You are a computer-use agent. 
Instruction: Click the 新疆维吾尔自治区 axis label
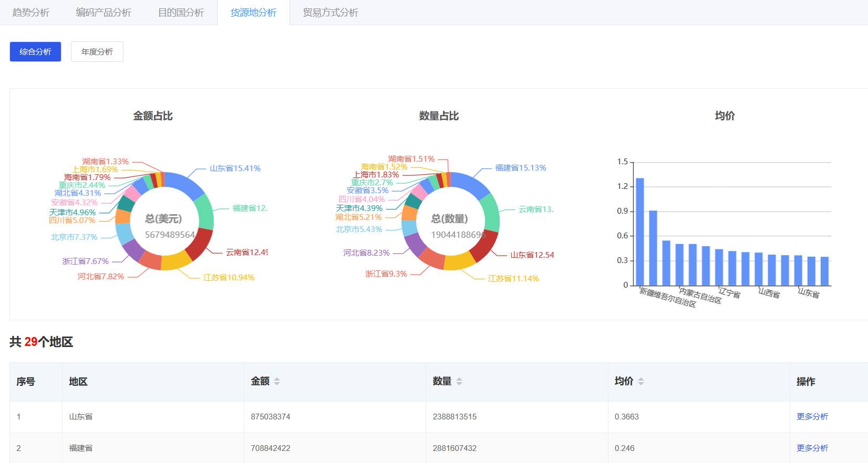tap(668, 297)
